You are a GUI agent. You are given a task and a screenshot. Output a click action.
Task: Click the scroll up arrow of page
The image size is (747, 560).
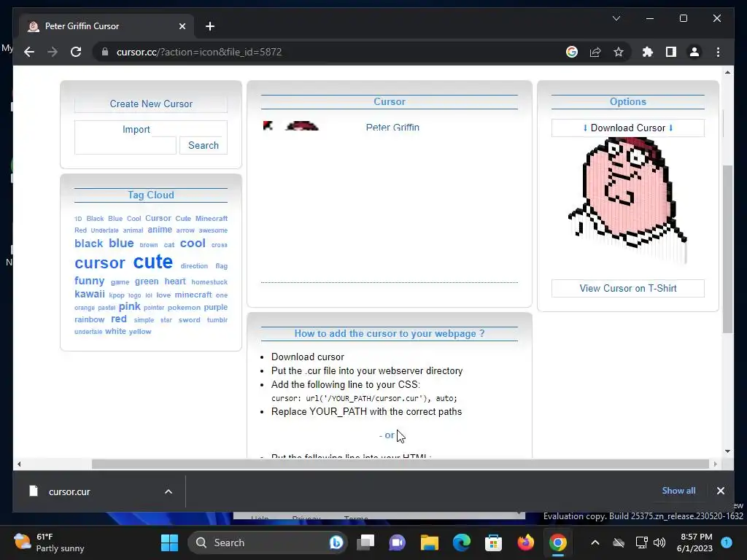[727, 72]
